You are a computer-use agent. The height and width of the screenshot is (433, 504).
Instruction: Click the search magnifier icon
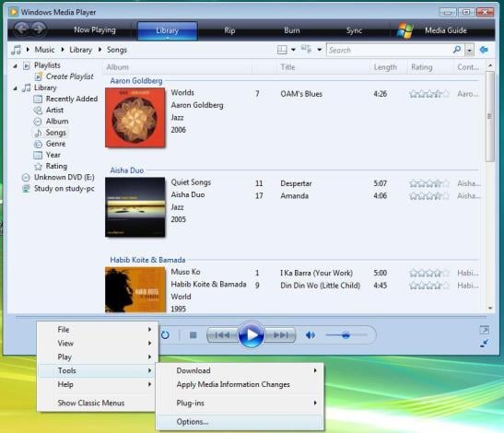click(457, 50)
